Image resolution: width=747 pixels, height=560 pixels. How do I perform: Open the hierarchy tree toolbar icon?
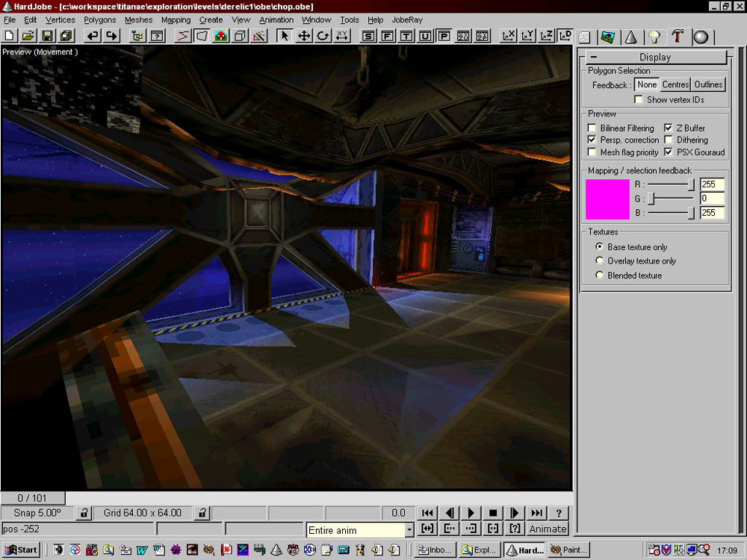(x=137, y=36)
